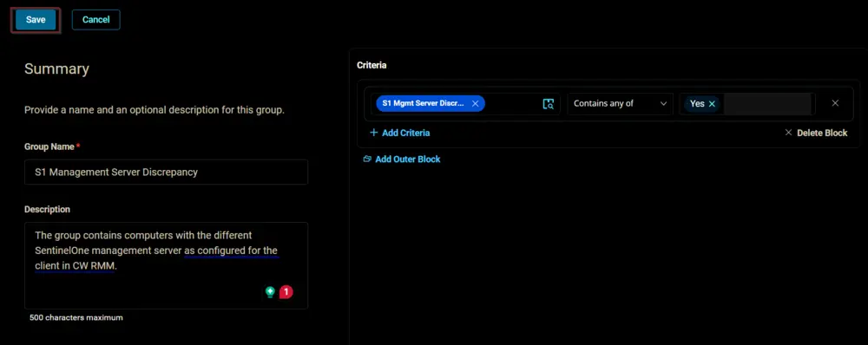Click the "500 characters maximum" note

pos(76,318)
